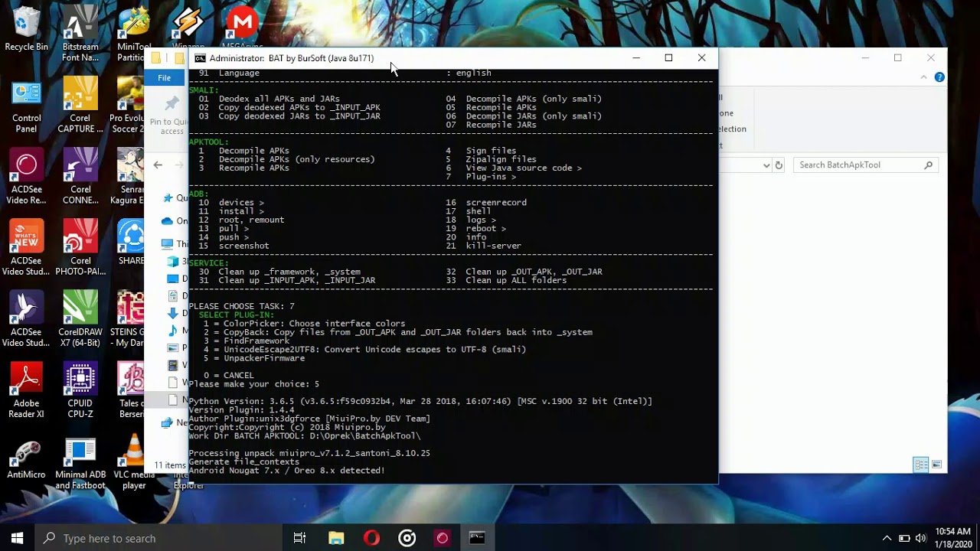
Task: Launch Corel CAPTURE desktop icon
Action: (x=80, y=106)
